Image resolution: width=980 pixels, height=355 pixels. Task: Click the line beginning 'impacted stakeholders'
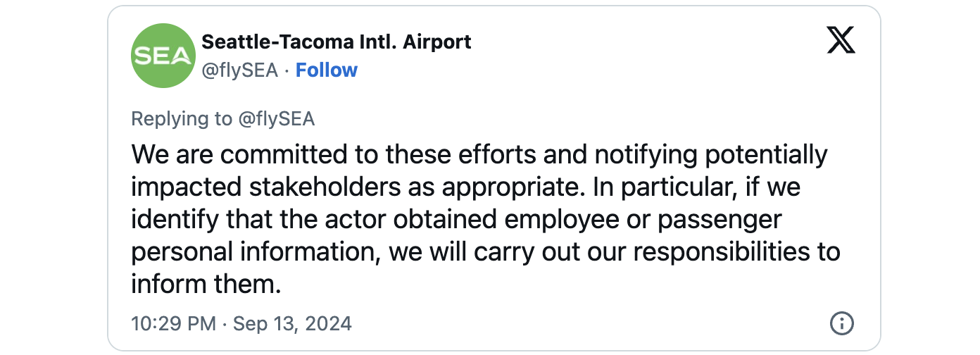pos(466,187)
